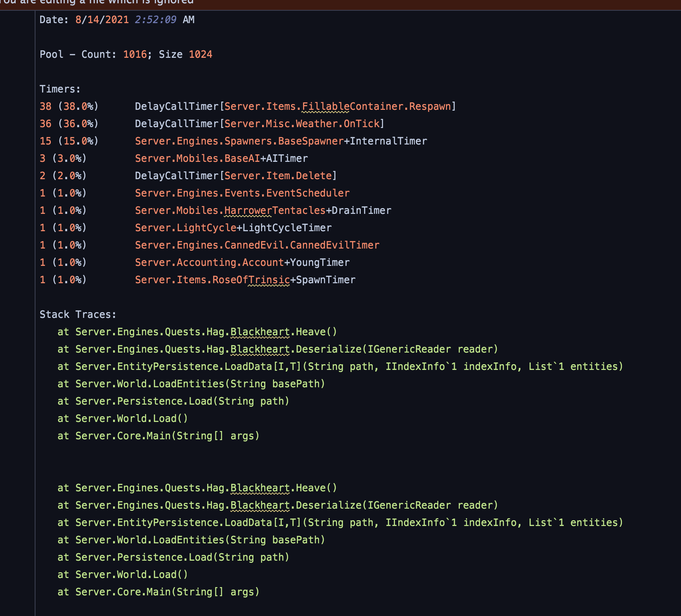Viewport: 681px width, 616px height.
Task: Select Server.Core.Main line in the first stack trace
Action: point(158,436)
